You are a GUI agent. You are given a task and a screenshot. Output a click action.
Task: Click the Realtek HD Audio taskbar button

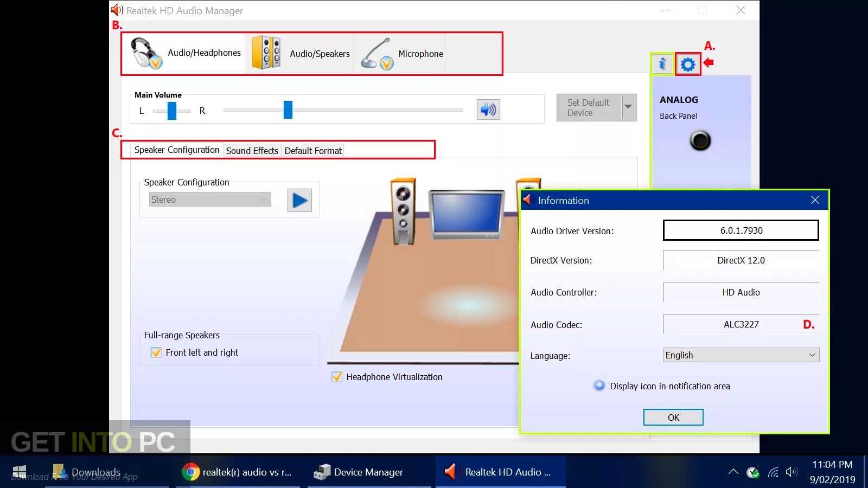tap(501, 472)
